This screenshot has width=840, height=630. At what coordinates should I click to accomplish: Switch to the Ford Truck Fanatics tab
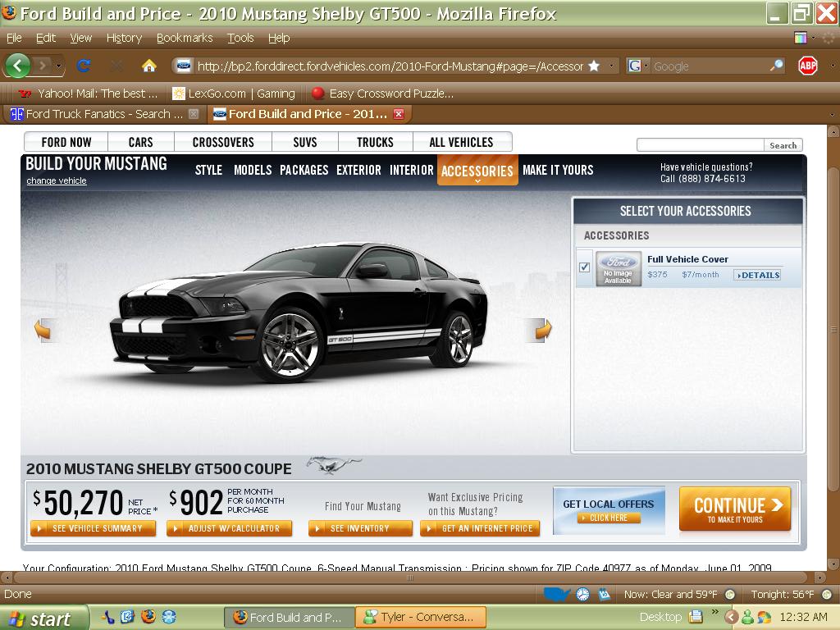pyautogui.click(x=103, y=113)
